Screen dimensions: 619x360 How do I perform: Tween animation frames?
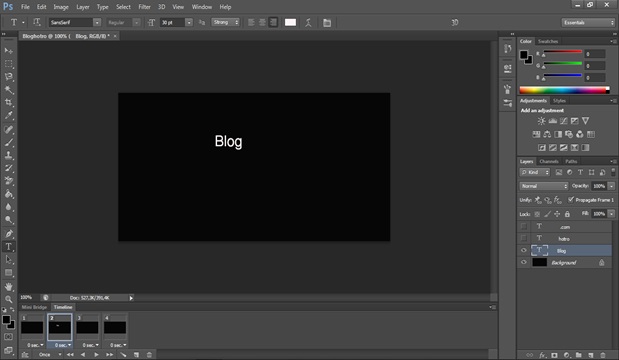pyautogui.click(x=123, y=354)
